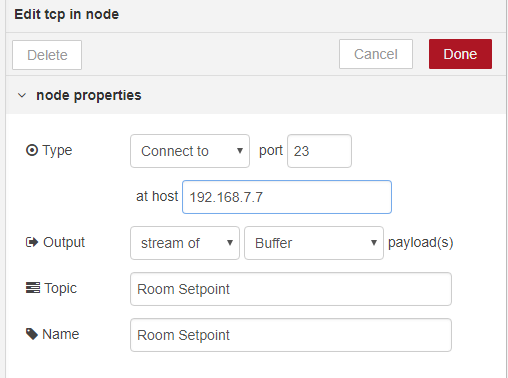Click the Output field label
Screen dimensions: 508x378
[x=64, y=242]
